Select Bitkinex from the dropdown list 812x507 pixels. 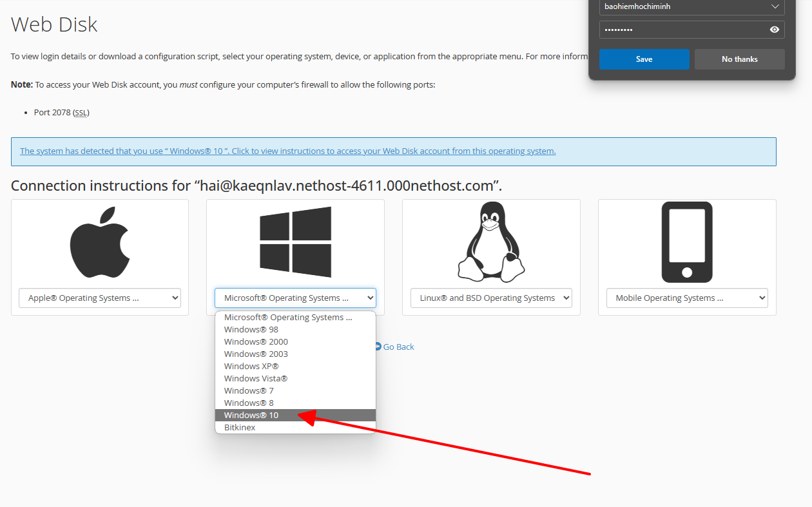click(x=240, y=428)
